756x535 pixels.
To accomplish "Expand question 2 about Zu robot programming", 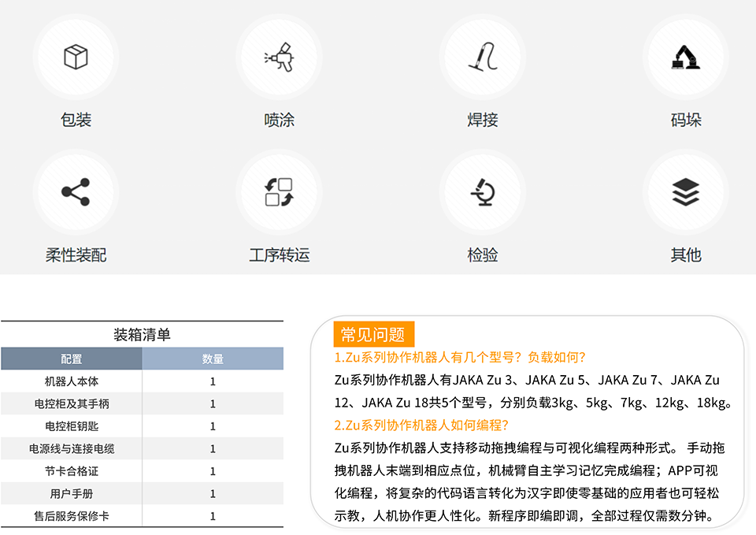I will (422, 425).
